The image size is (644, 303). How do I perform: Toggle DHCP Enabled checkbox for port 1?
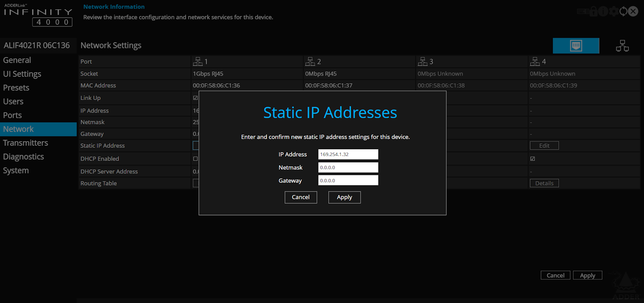195,159
